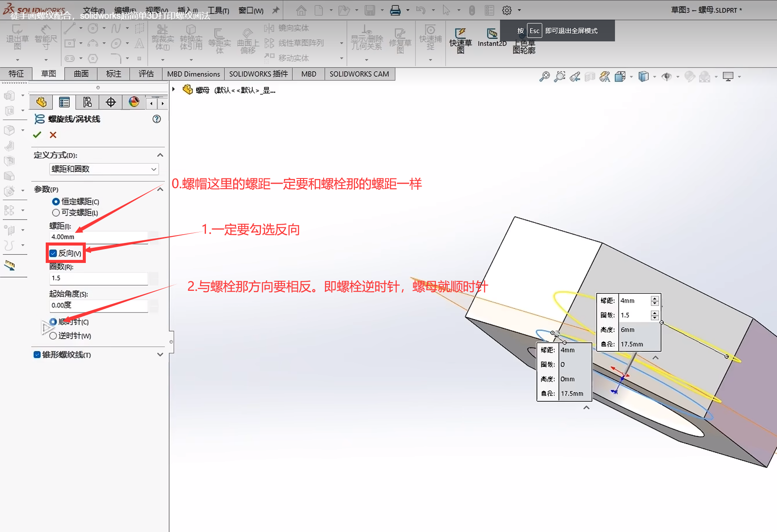This screenshot has width=777, height=532.
Task: Switch to the Sketch (草图) tab
Action: (x=48, y=74)
